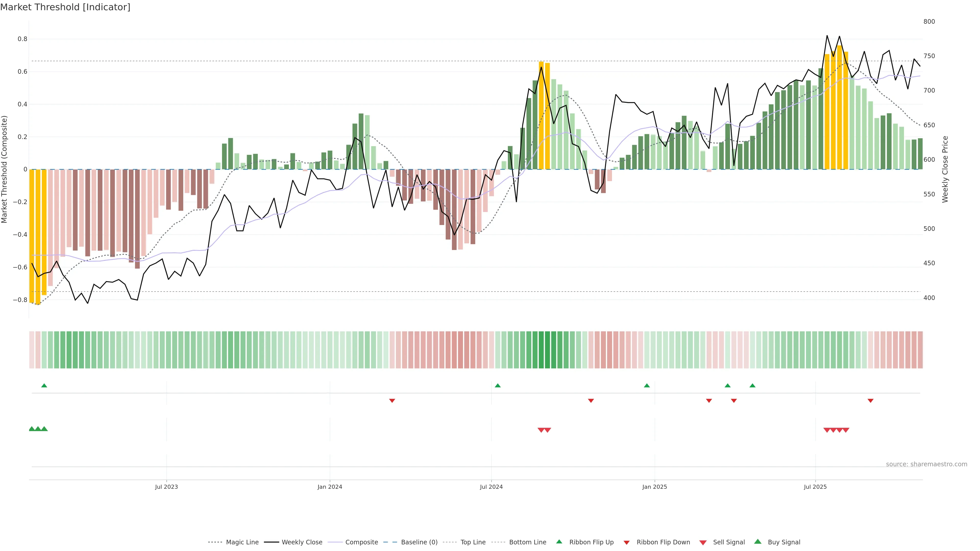Click the Market Threshold [Indicator] title

pyautogui.click(x=65, y=7)
